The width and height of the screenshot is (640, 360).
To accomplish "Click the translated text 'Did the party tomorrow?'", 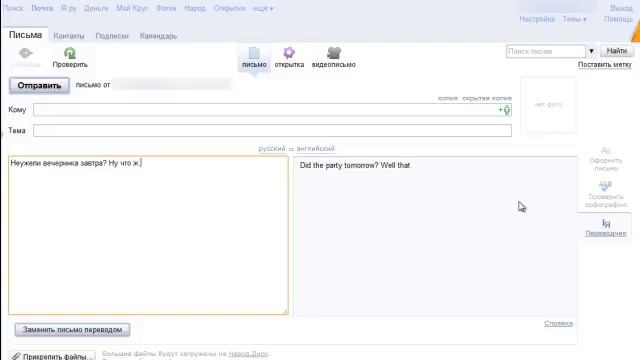I will [339, 165].
